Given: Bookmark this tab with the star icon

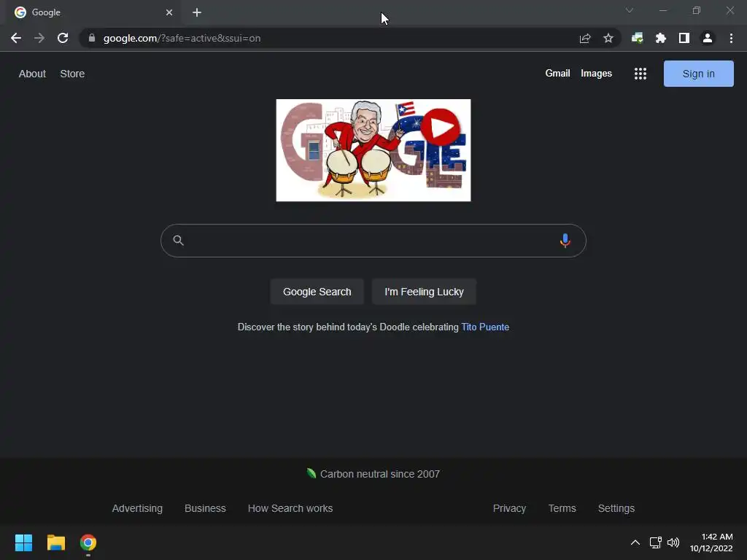Looking at the screenshot, I should click(608, 38).
